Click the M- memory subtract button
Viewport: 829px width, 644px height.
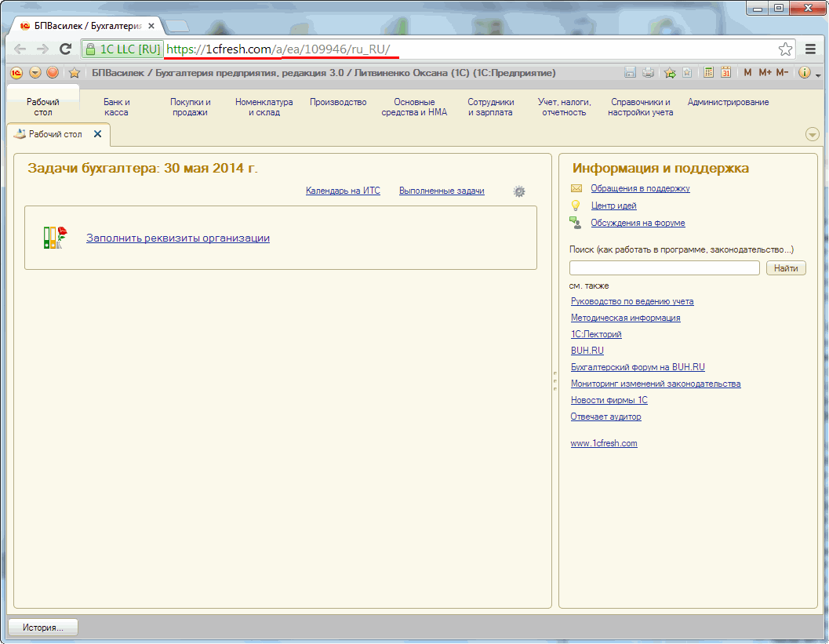click(782, 72)
